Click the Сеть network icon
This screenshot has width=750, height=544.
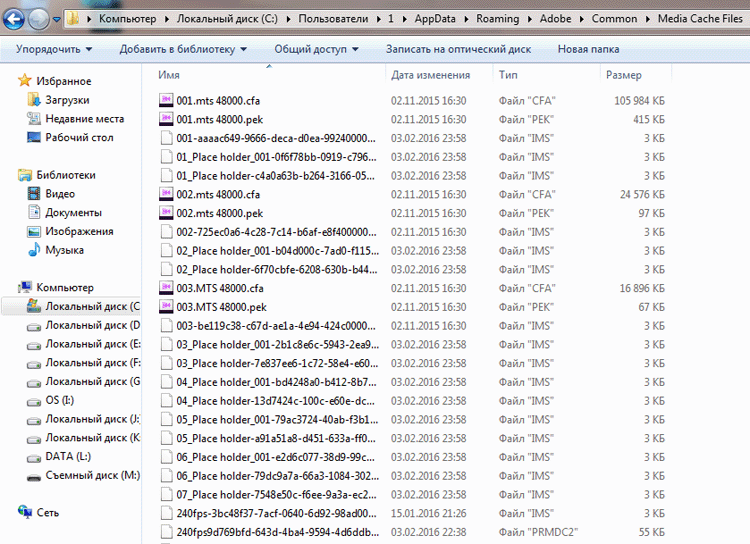[x=24, y=512]
